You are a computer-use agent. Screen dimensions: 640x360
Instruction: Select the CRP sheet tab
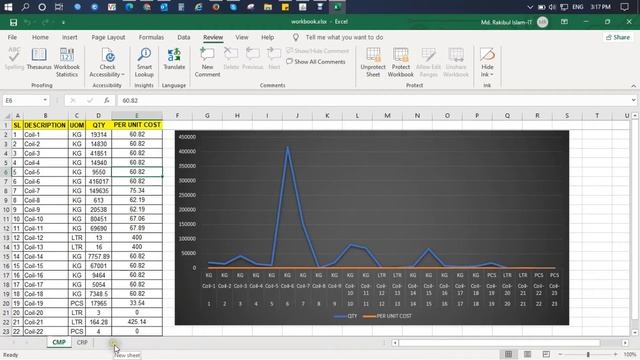82,342
